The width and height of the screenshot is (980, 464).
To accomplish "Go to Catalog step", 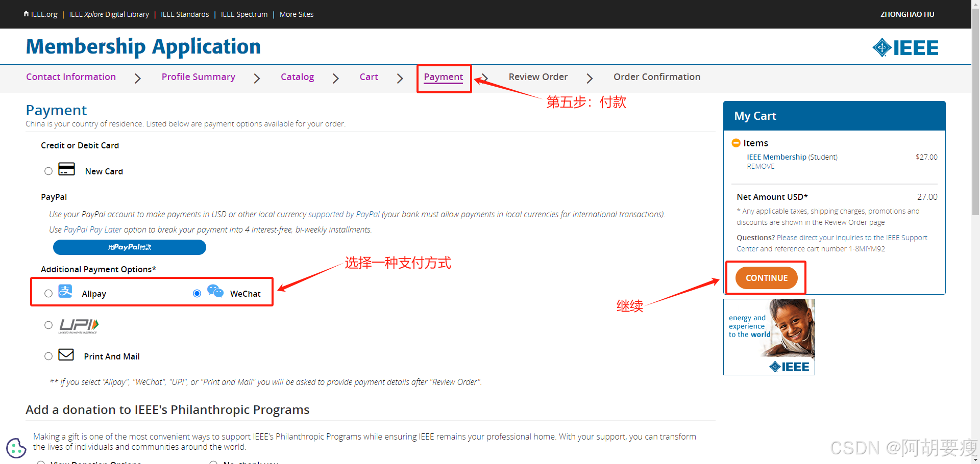I will coord(298,77).
